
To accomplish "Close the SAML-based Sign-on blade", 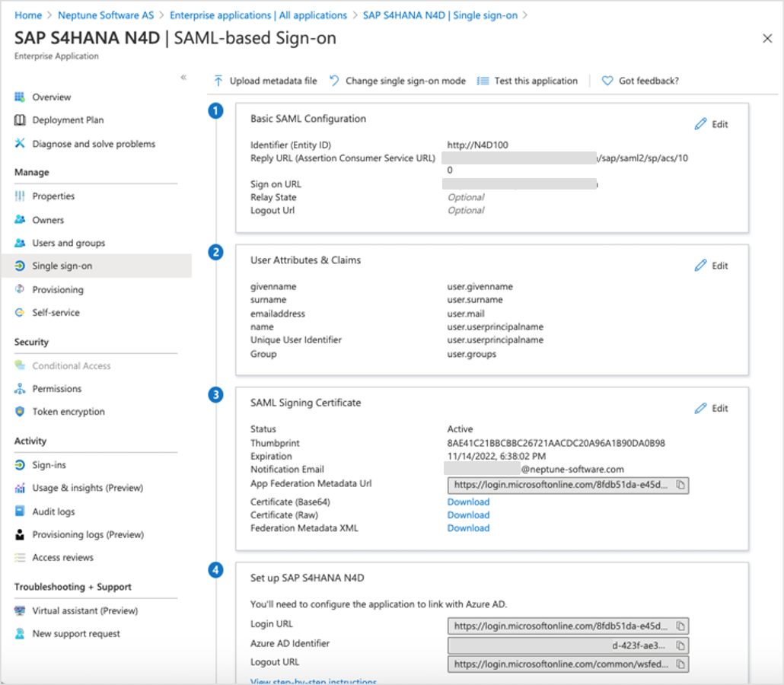I will tap(767, 38).
